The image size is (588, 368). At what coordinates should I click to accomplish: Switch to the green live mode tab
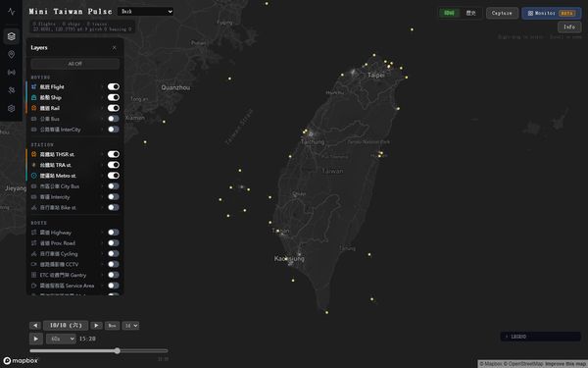[x=449, y=13]
